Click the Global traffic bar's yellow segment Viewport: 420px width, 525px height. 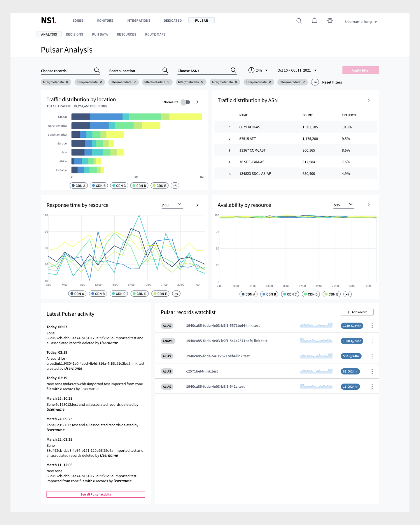(185, 117)
